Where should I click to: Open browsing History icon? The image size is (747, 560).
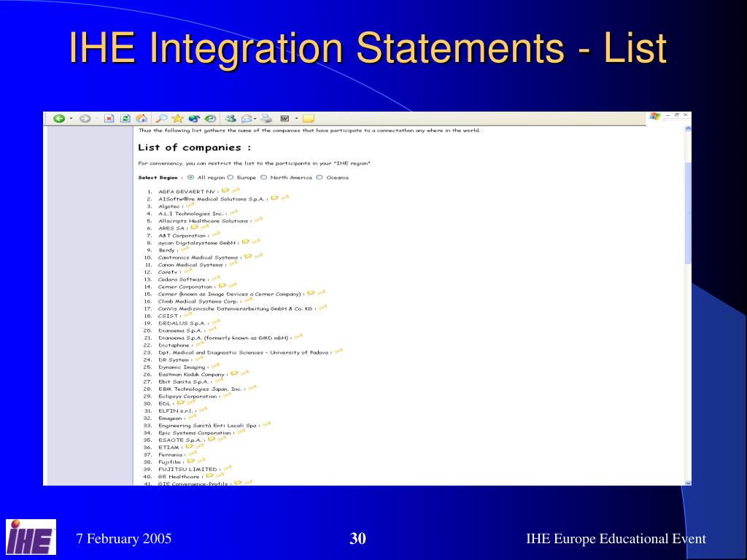(x=210, y=119)
